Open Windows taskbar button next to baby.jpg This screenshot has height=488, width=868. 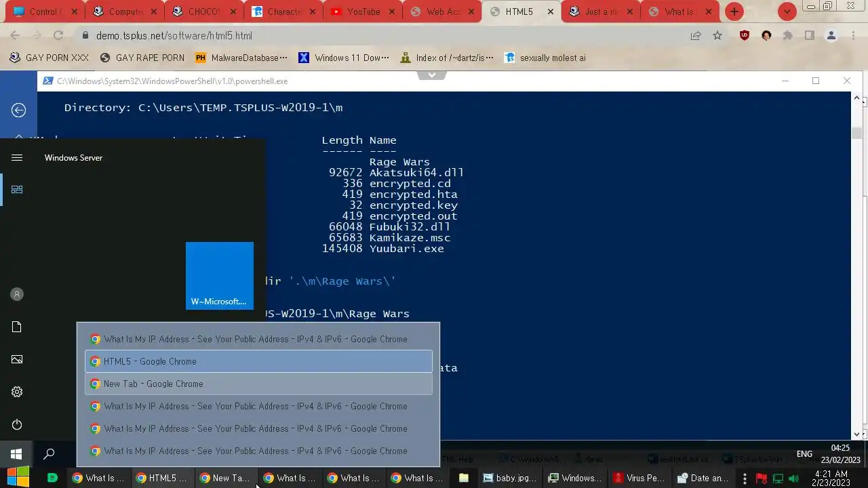coord(574,478)
